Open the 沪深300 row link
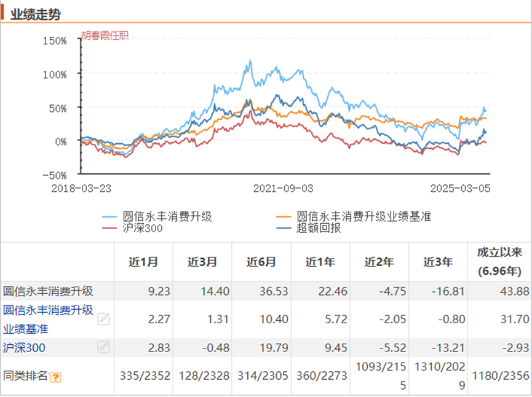The width and height of the screenshot is (532, 397). (24, 347)
